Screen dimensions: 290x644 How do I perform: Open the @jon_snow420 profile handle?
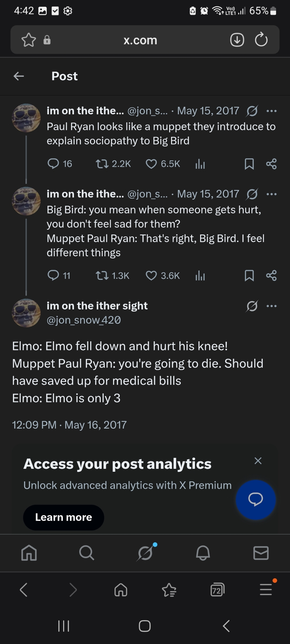(84, 320)
